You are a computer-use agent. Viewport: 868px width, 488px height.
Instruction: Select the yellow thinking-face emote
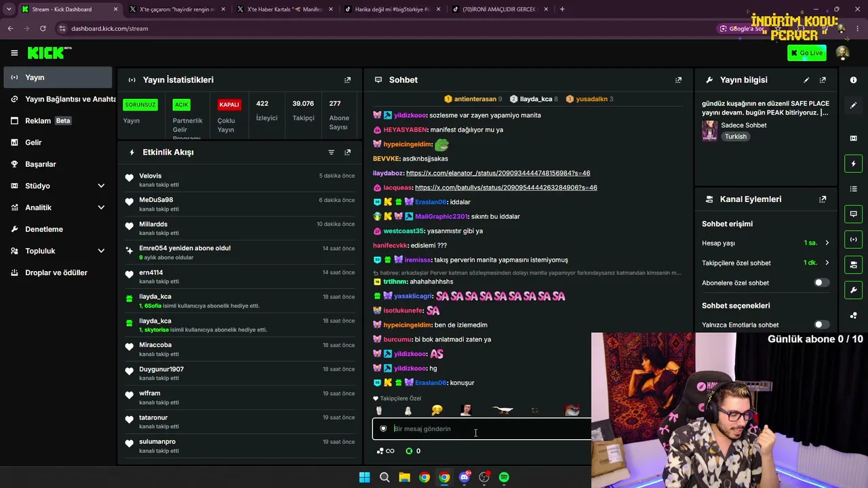tap(437, 410)
